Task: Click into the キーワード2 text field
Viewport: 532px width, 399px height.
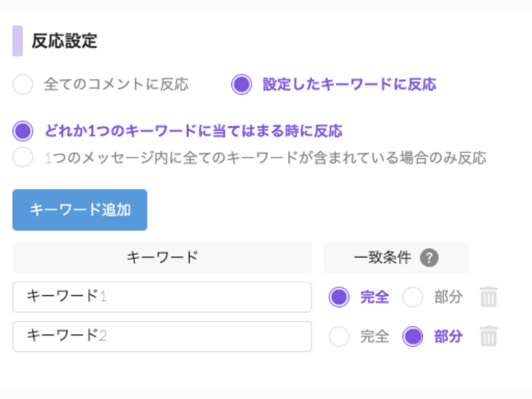Action: click(162, 336)
